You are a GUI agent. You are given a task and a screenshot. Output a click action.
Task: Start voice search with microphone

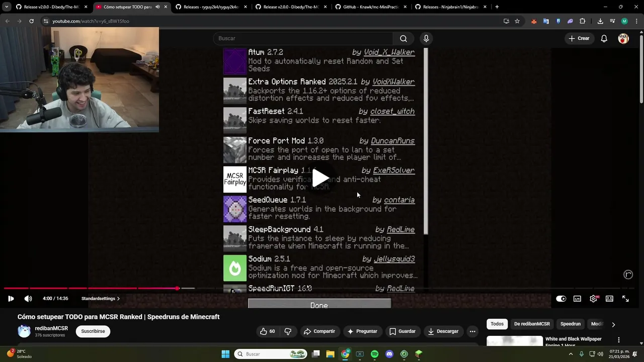(x=426, y=38)
